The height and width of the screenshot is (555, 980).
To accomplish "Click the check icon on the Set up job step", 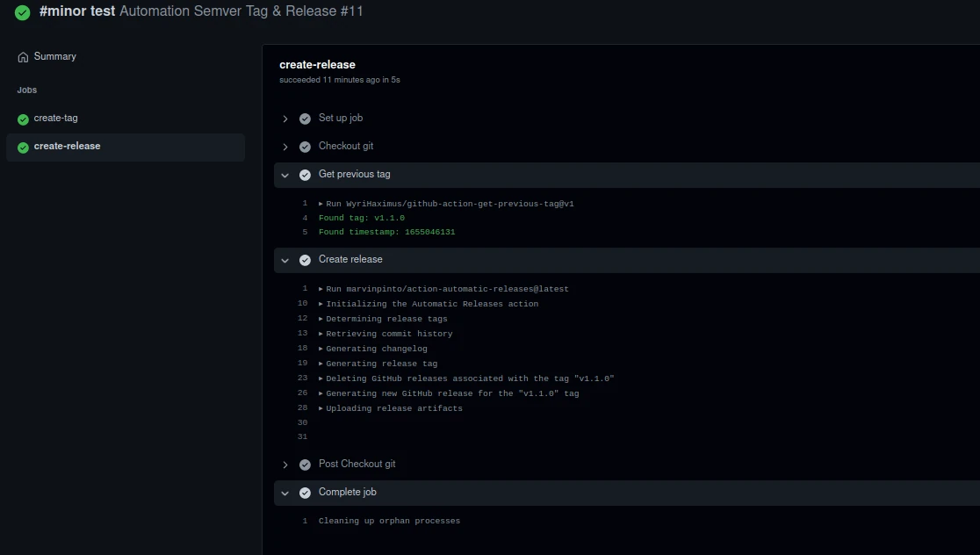I will coord(305,118).
